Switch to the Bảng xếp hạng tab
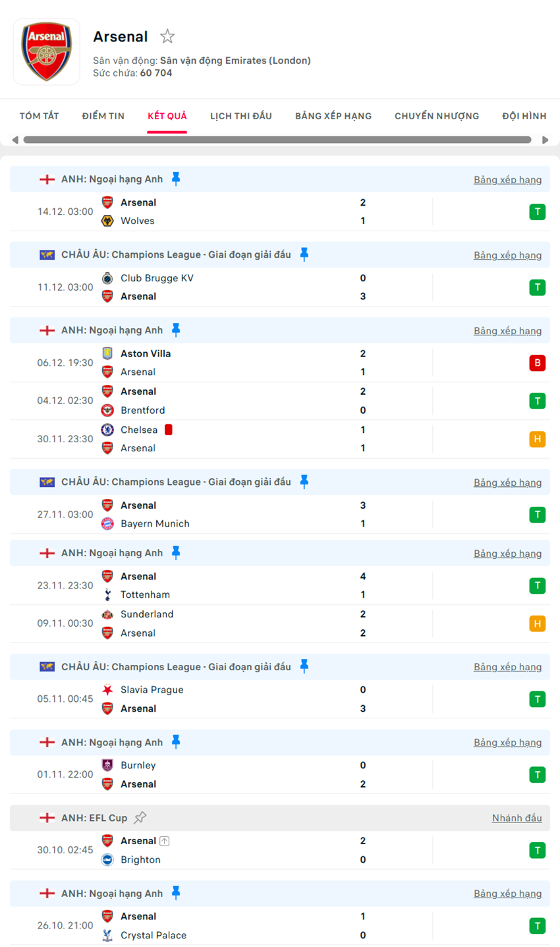Viewport: 560px width, 947px height. click(333, 116)
